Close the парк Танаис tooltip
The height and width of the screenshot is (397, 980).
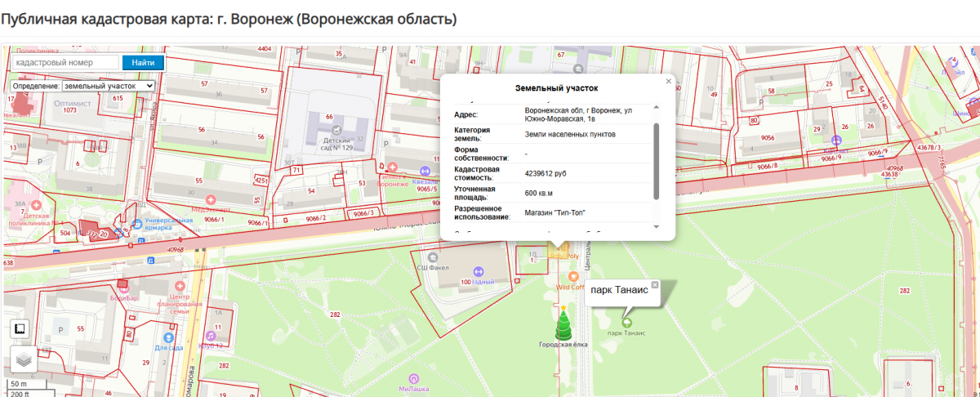coord(655,284)
